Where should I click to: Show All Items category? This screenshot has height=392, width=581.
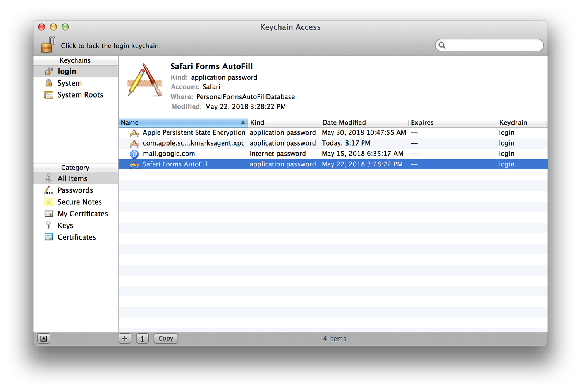point(76,178)
